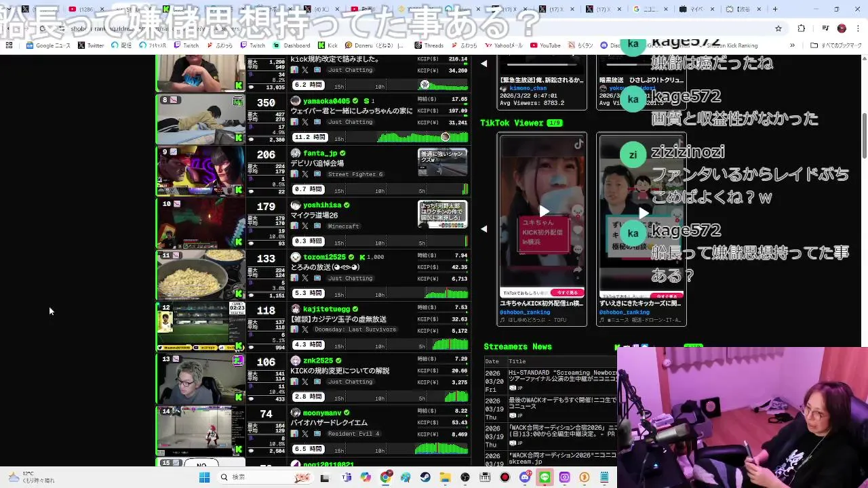868x488 pixels.
Task: Open toromi2525's X profile icon
Action: pos(305,278)
